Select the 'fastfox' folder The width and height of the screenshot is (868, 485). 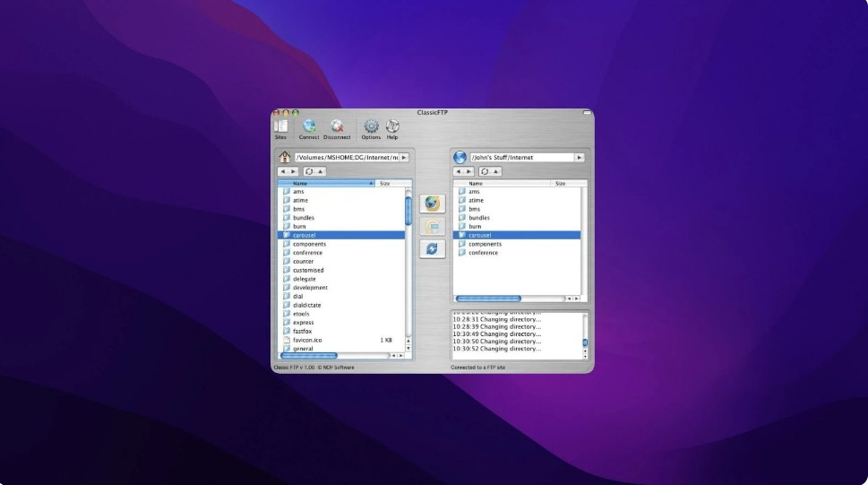pos(341,332)
